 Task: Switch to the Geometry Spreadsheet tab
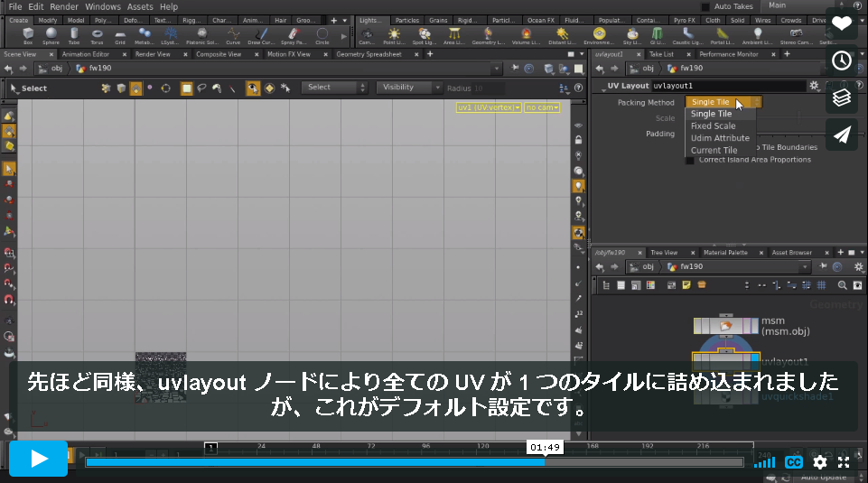coord(369,54)
